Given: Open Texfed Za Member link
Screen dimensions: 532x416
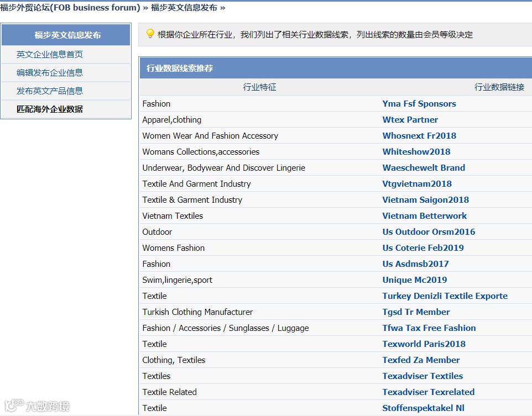Looking at the screenshot, I should [x=421, y=360].
